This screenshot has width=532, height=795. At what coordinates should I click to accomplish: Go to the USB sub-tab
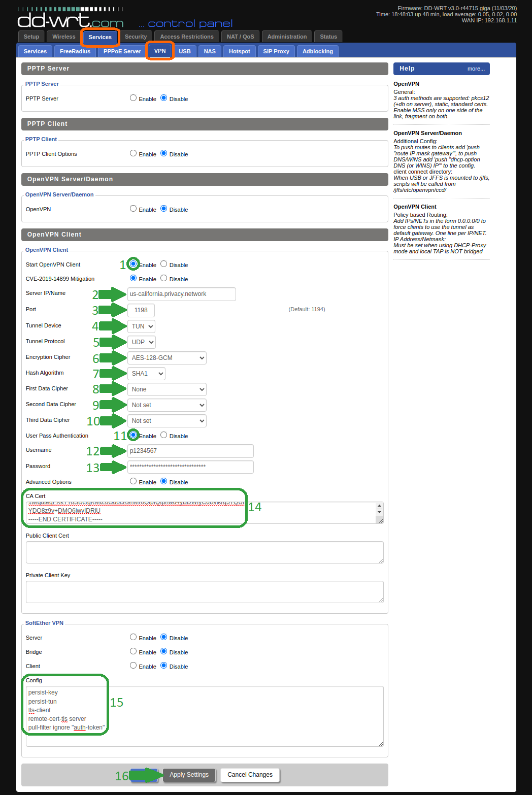(x=185, y=51)
